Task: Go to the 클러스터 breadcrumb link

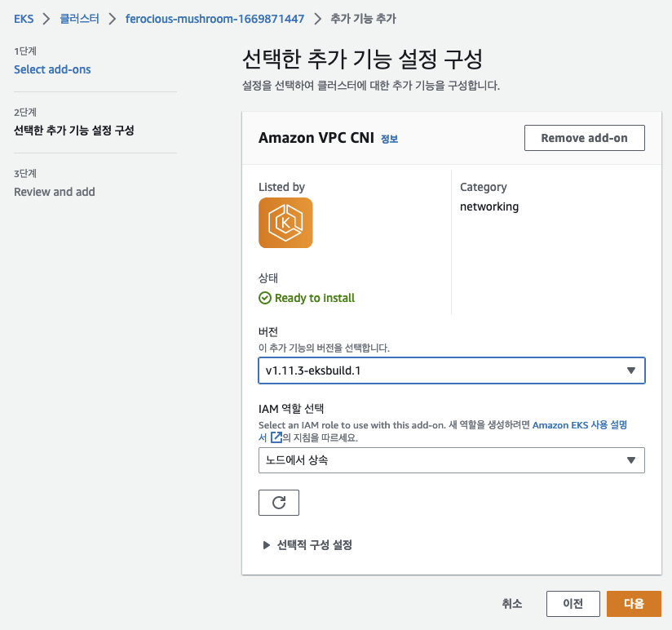Action: (x=79, y=19)
